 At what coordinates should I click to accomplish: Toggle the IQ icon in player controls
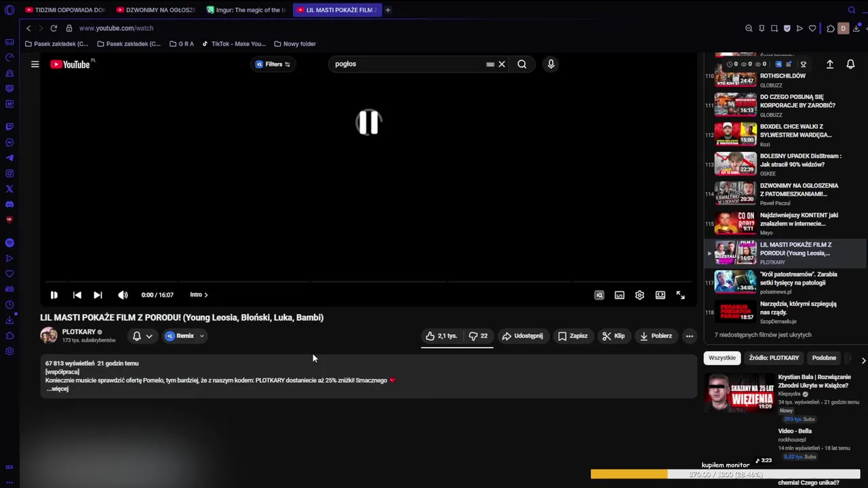[599, 295]
